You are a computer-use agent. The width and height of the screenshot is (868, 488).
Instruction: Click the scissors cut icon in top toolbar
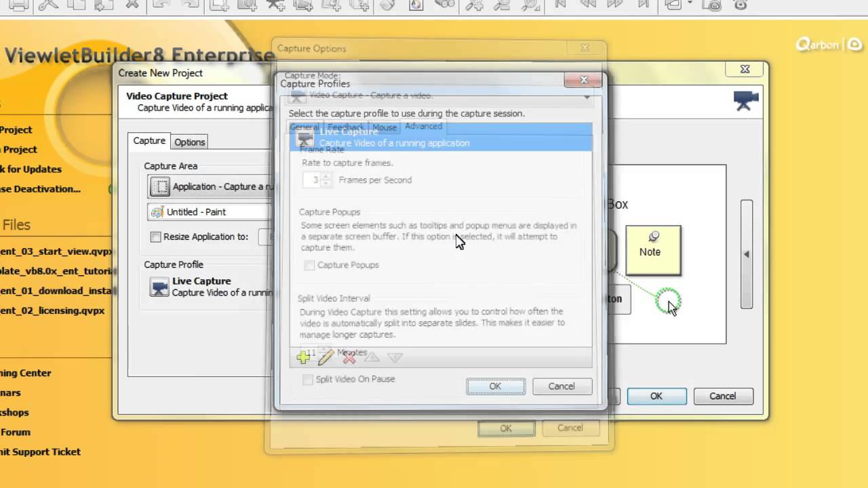[x=49, y=5]
